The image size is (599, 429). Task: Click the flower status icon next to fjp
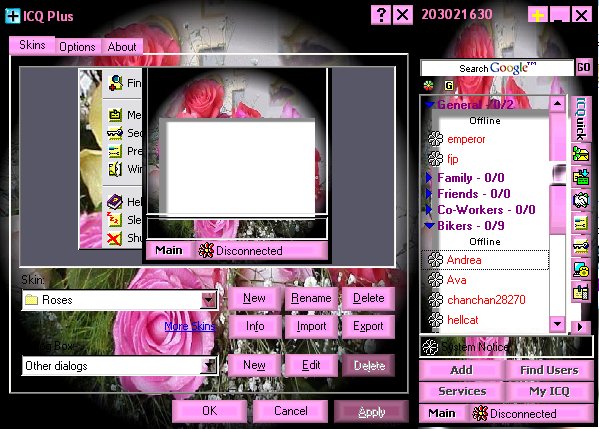click(x=435, y=159)
